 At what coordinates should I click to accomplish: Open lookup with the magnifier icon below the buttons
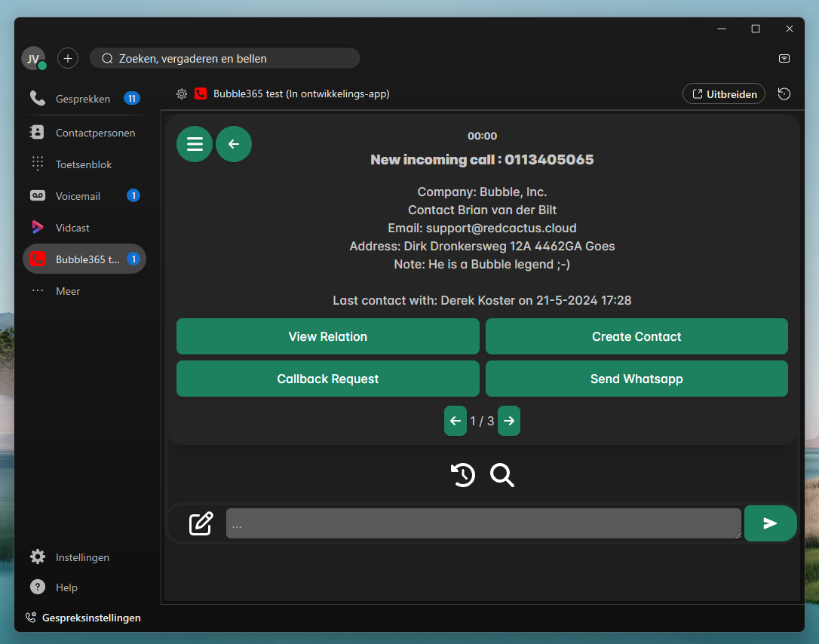pos(502,476)
